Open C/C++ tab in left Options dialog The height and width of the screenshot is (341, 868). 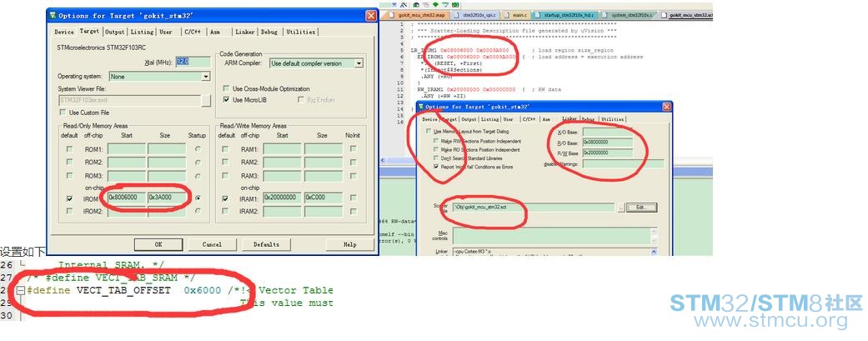pyautogui.click(x=193, y=33)
